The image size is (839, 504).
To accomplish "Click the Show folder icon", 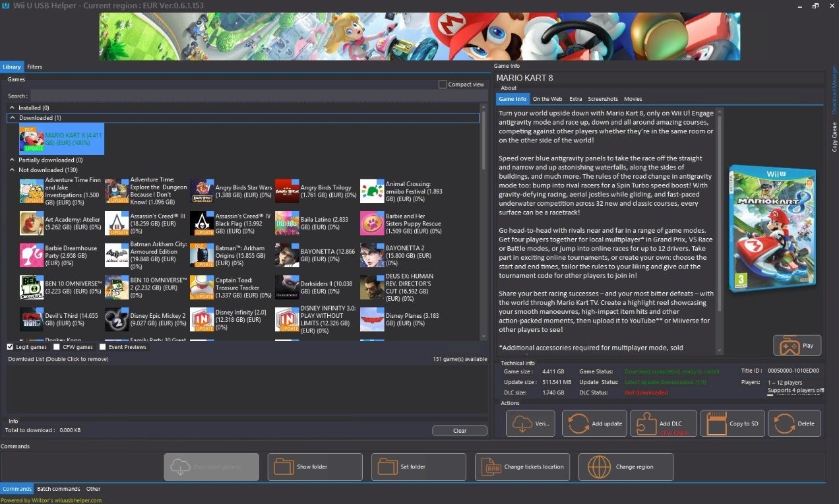I will coord(285,466).
